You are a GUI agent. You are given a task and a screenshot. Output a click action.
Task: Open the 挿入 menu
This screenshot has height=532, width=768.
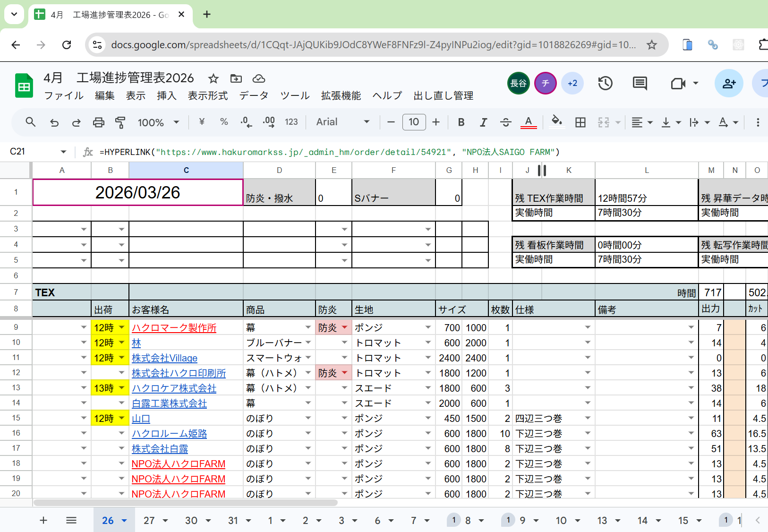[x=166, y=95]
